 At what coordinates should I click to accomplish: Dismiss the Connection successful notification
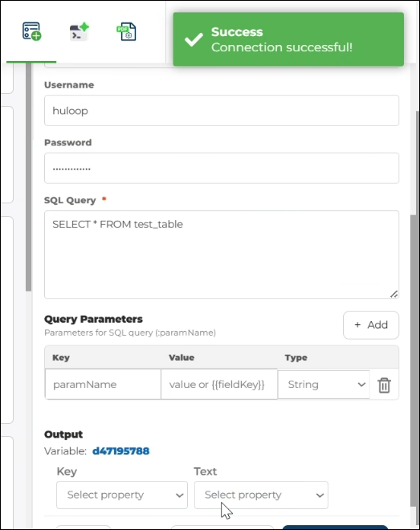pyautogui.click(x=288, y=39)
